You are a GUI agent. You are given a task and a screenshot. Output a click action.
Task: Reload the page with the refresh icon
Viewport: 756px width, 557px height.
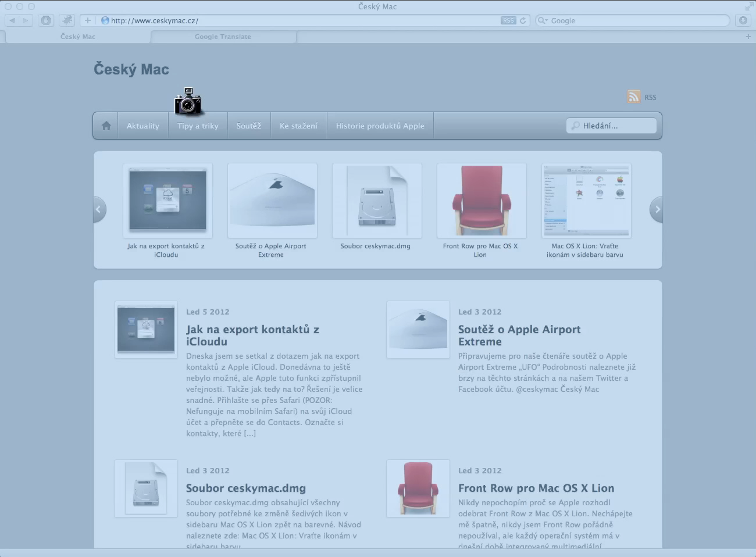click(x=523, y=20)
